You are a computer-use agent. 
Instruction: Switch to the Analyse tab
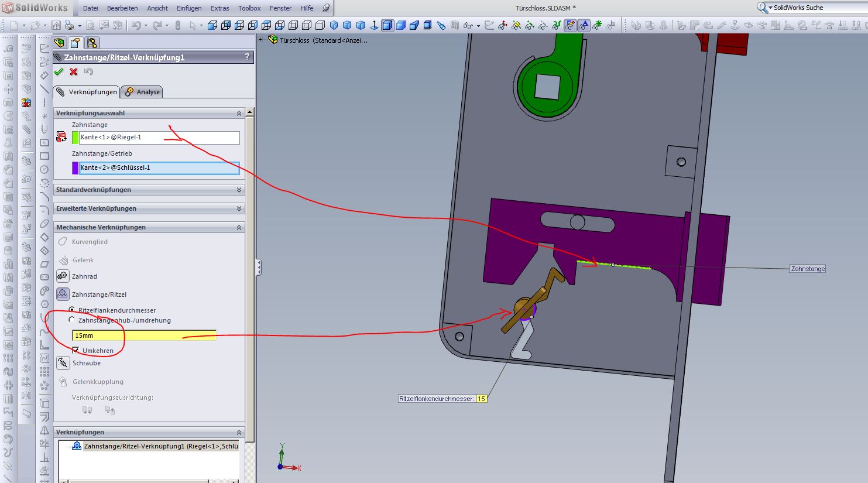click(142, 92)
